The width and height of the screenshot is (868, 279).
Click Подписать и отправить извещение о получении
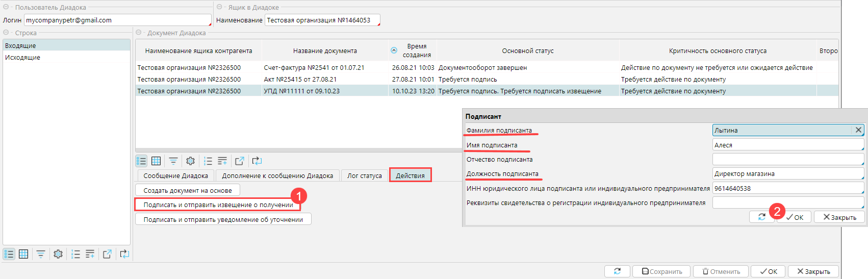click(218, 205)
